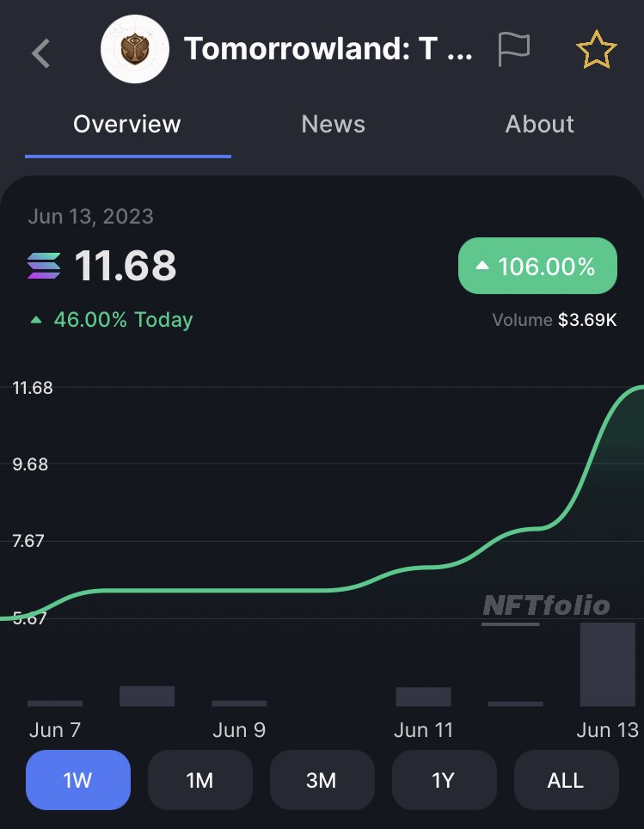The width and height of the screenshot is (644, 829).
Task: Select the 1W time range
Action: 78,780
